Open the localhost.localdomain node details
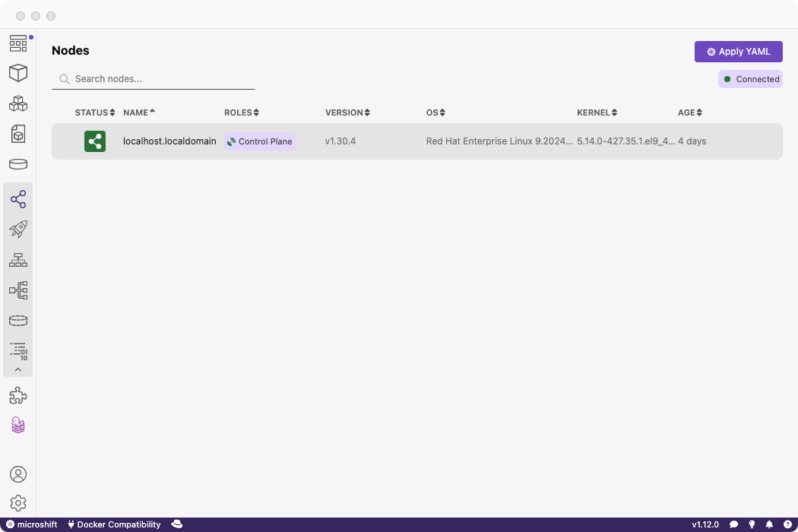The height and width of the screenshot is (532, 798). click(x=169, y=141)
